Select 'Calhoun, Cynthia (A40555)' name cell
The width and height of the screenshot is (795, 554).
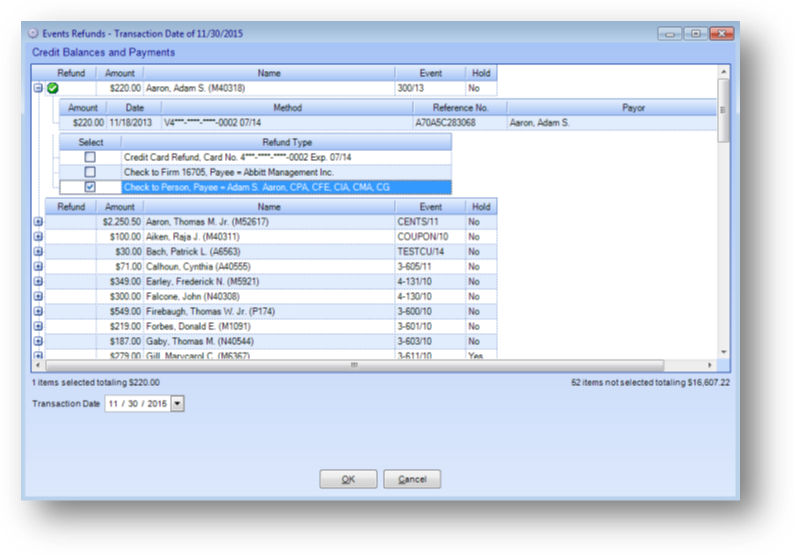(269, 267)
